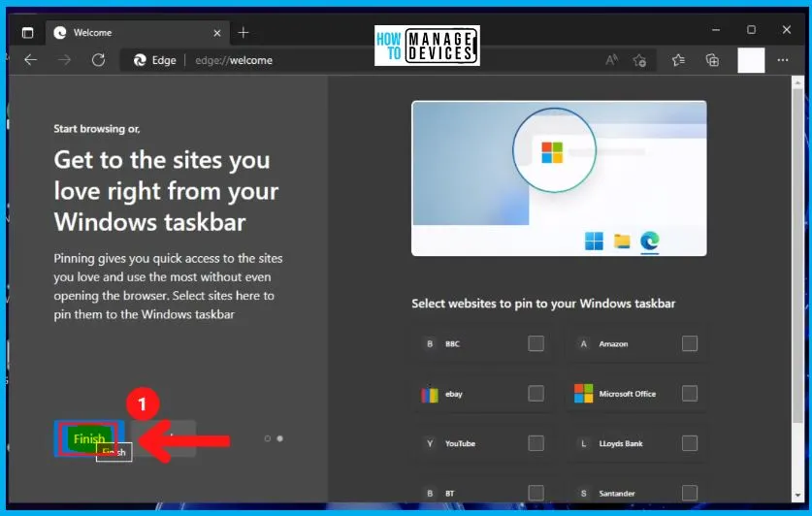Click the YouTube letter icon
812x516 pixels.
point(430,443)
